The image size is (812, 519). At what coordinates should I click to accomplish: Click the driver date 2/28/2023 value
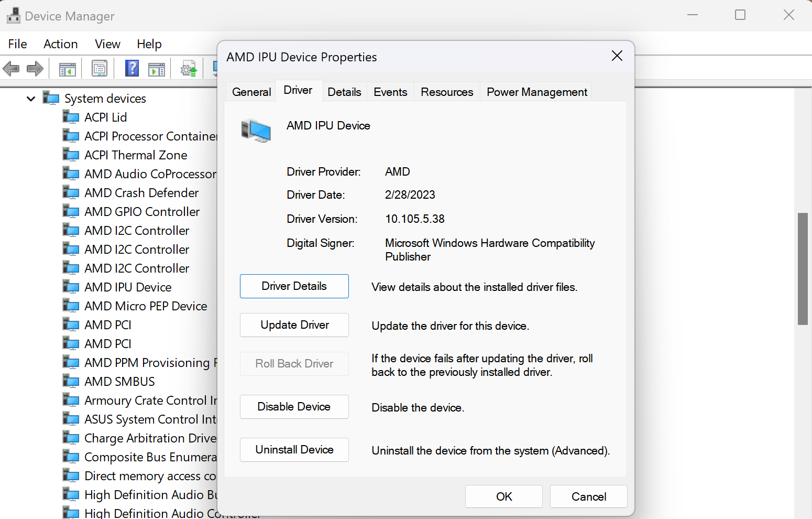click(x=410, y=194)
